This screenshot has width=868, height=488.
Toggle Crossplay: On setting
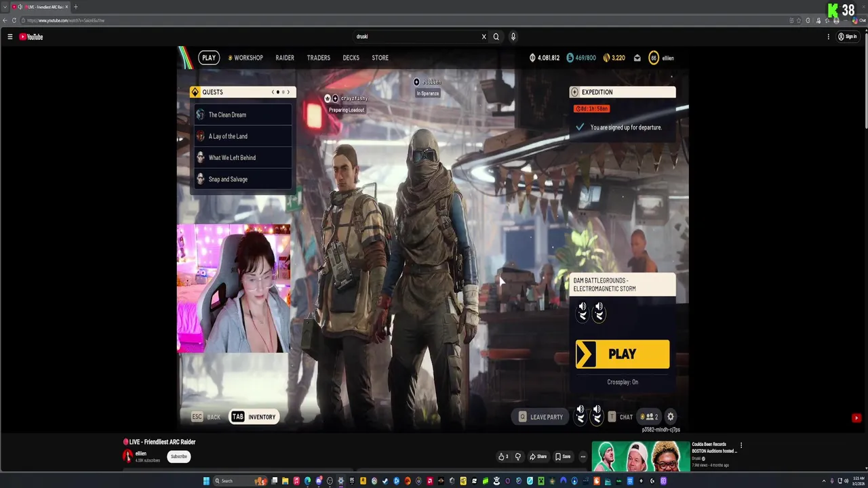pyautogui.click(x=623, y=382)
